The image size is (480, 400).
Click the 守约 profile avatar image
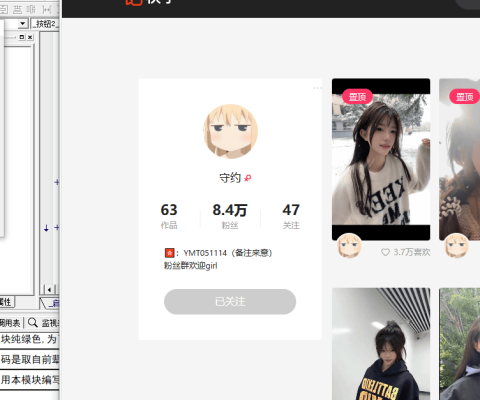231,131
